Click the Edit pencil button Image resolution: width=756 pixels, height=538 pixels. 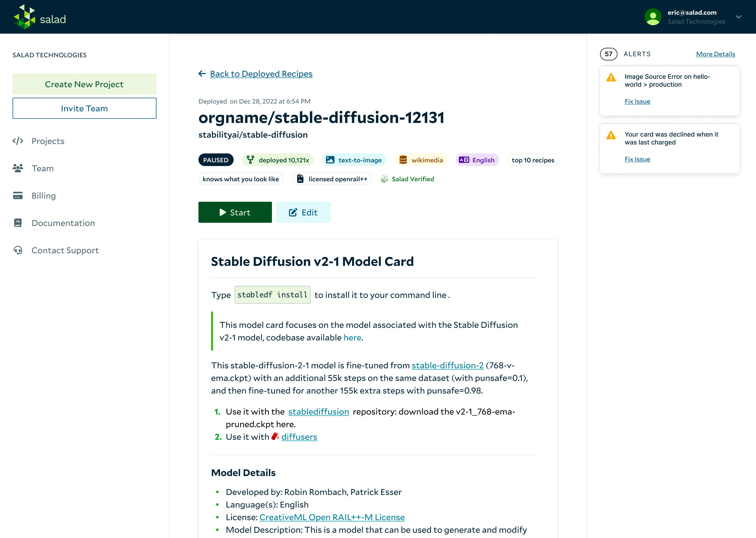point(303,212)
